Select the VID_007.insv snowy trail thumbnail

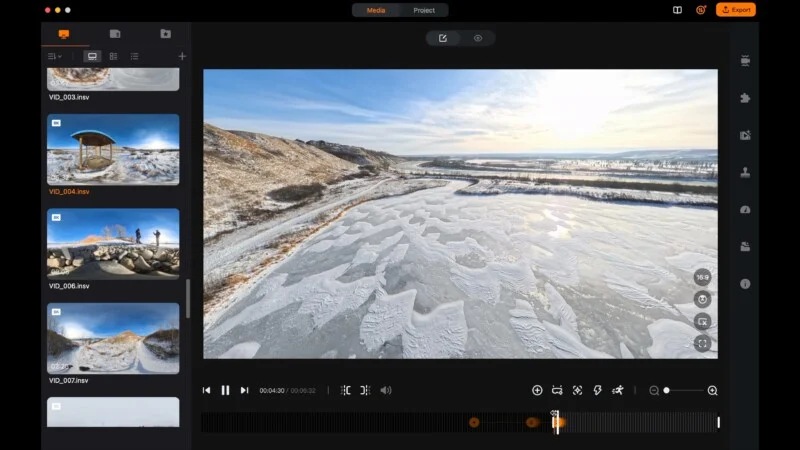click(113, 338)
